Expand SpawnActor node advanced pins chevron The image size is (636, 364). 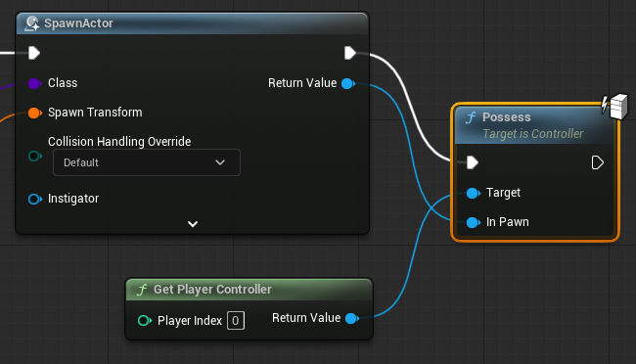click(193, 224)
